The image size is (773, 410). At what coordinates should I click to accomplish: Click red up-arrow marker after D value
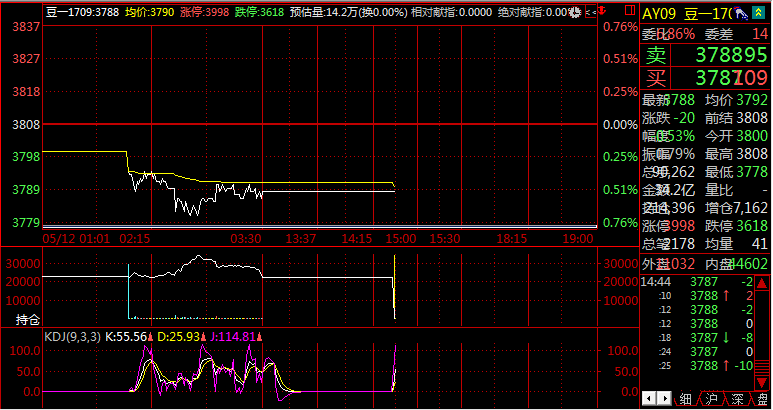(x=205, y=337)
